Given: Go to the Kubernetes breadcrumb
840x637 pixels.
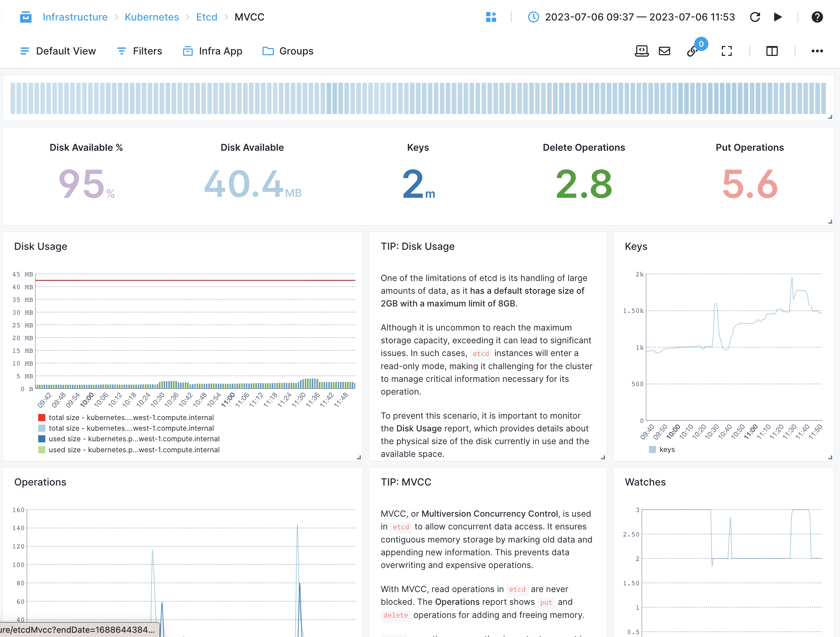Looking at the screenshot, I should [x=151, y=17].
